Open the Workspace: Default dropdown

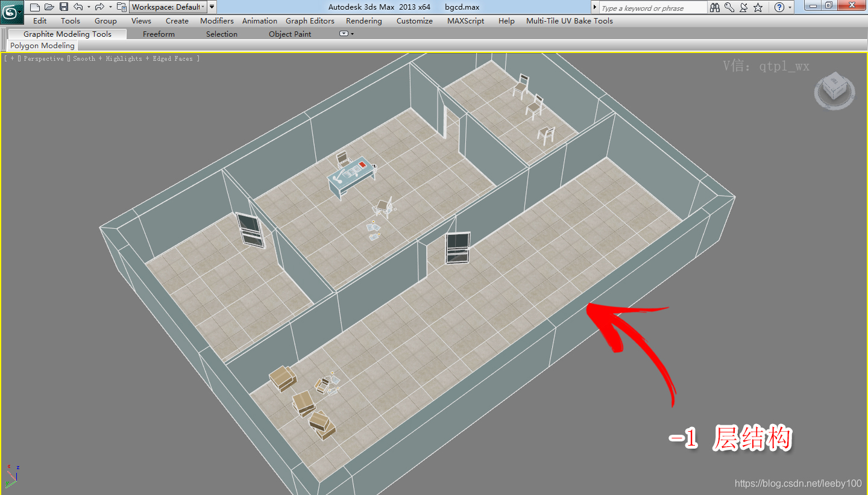pos(168,7)
